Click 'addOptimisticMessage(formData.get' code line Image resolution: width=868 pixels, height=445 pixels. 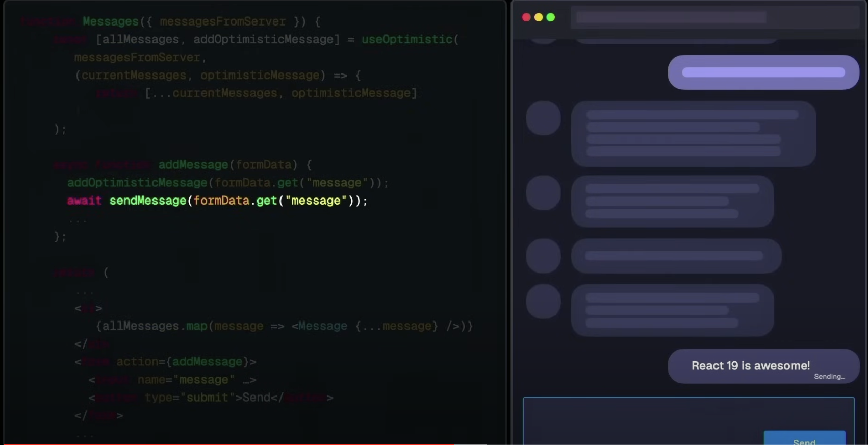pos(228,183)
